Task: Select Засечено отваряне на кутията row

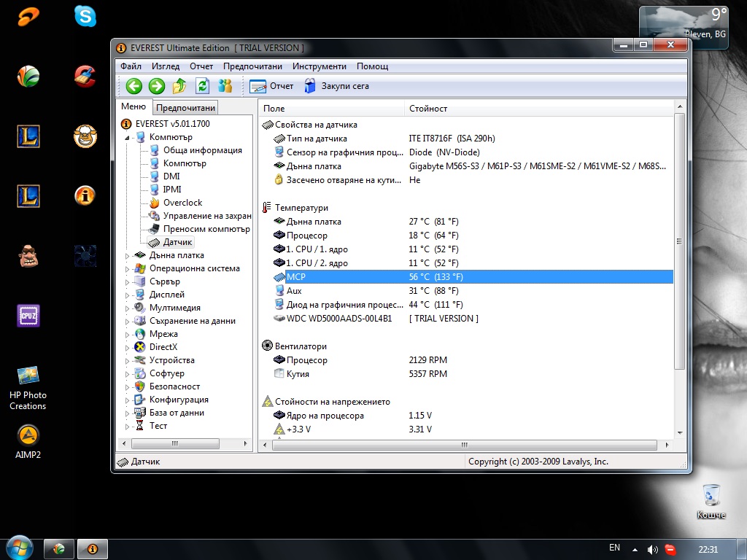Action: (x=467, y=180)
